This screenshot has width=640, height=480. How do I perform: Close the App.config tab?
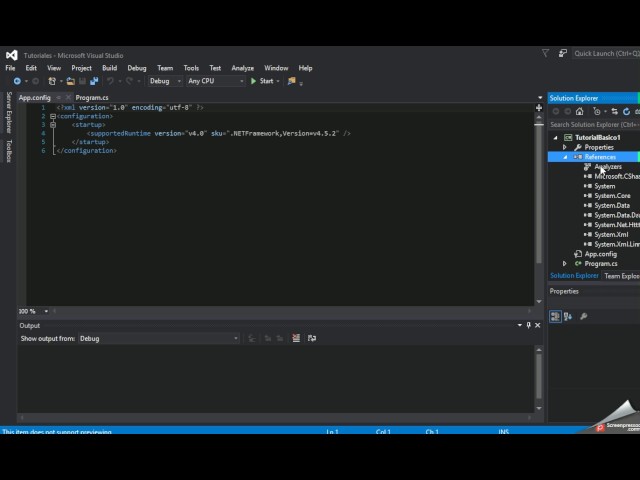pyautogui.click(x=68, y=98)
